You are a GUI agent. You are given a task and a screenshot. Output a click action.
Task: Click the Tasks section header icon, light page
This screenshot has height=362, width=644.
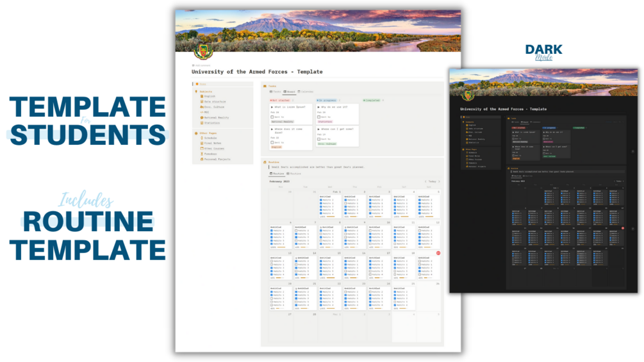(x=265, y=86)
